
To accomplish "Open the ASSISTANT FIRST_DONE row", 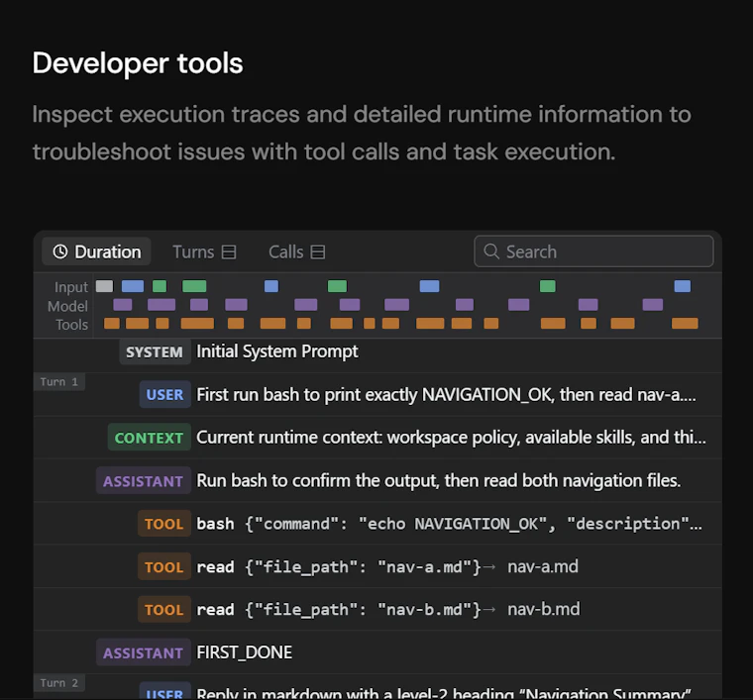I will click(x=377, y=652).
